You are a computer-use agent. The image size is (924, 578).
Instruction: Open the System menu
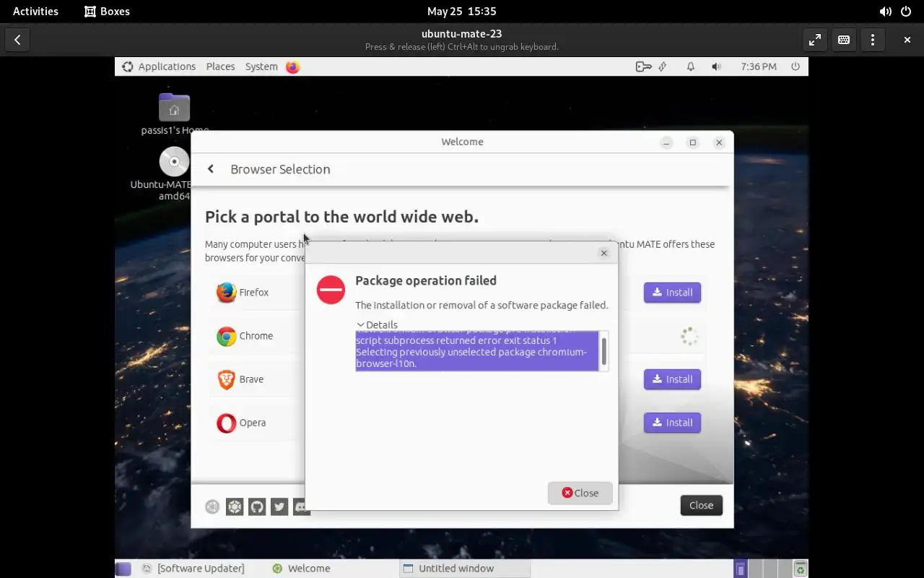(261, 66)
